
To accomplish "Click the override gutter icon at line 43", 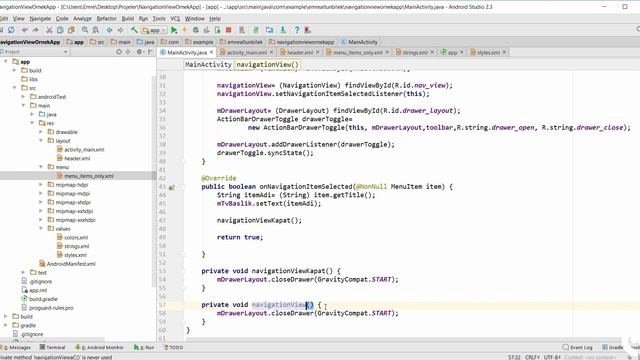I will (x=172, y=187).
